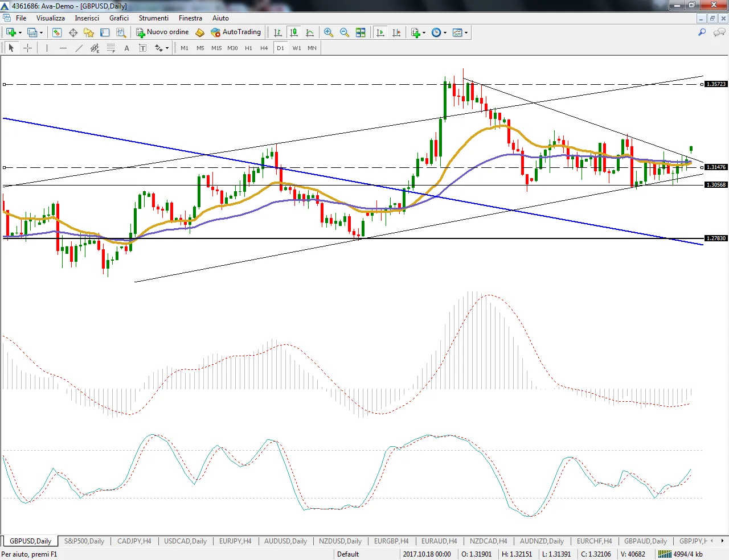Open the File menu
The height and width of the screenshot is (560, 729).
(x=21, y=18)
